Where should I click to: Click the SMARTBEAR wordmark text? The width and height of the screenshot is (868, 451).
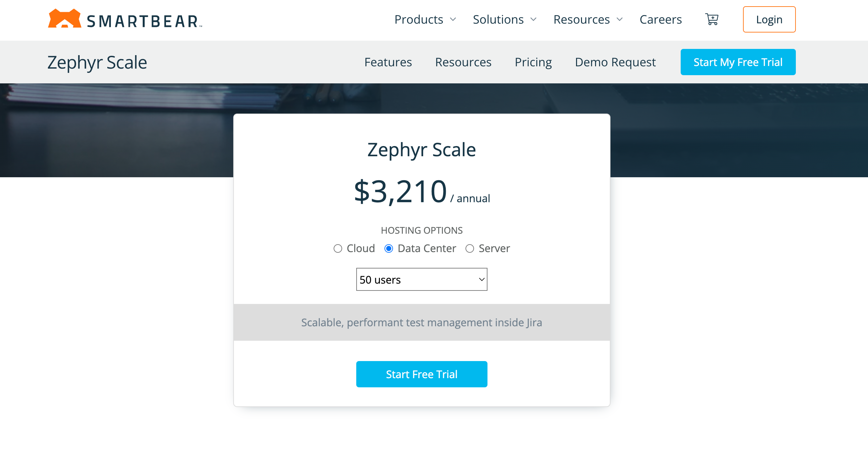click(x=144, y=21)
